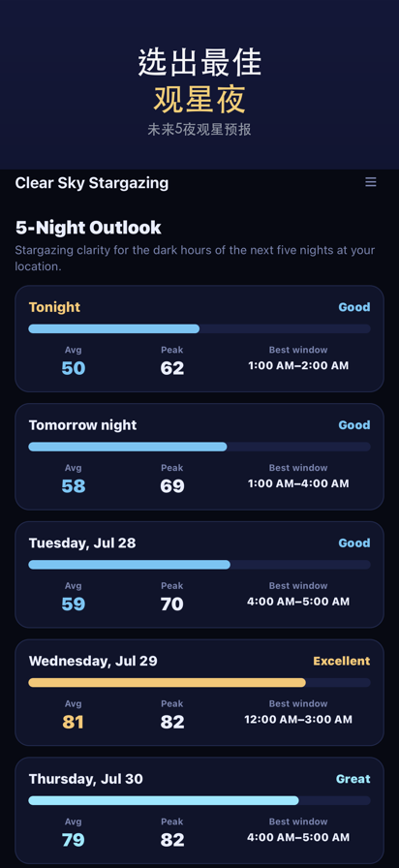Image resolution: width=399 pixels, height=868 pixels.
Task: Select the Tuesday, Jul 28 card
Action: pyautogui.click(x=199, y=574)
